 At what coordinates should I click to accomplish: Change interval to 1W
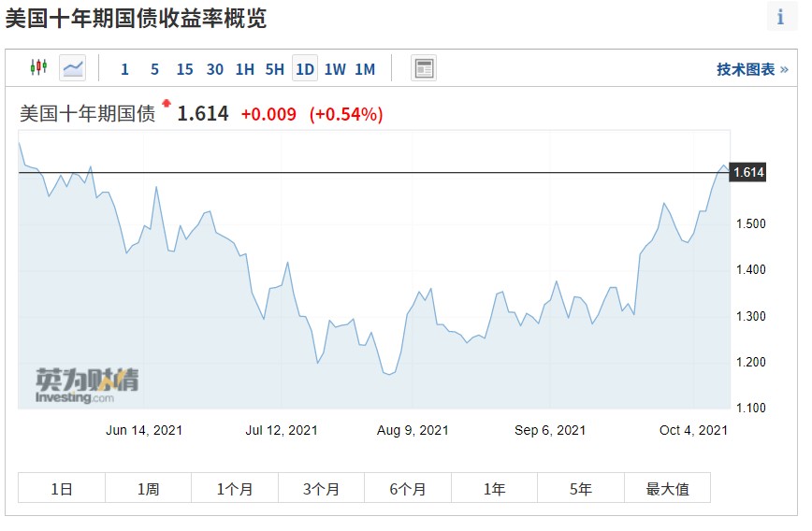[335, 69]
